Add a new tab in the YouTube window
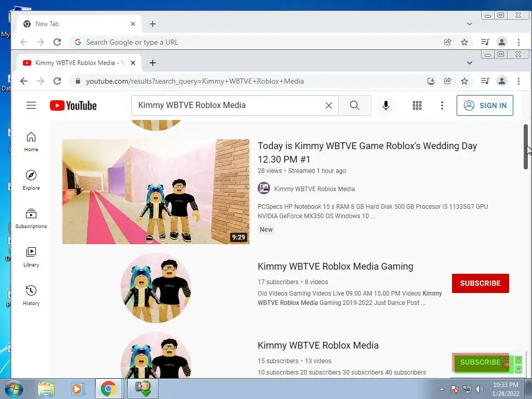Screen dimensions: 532x399 point(153,63)
